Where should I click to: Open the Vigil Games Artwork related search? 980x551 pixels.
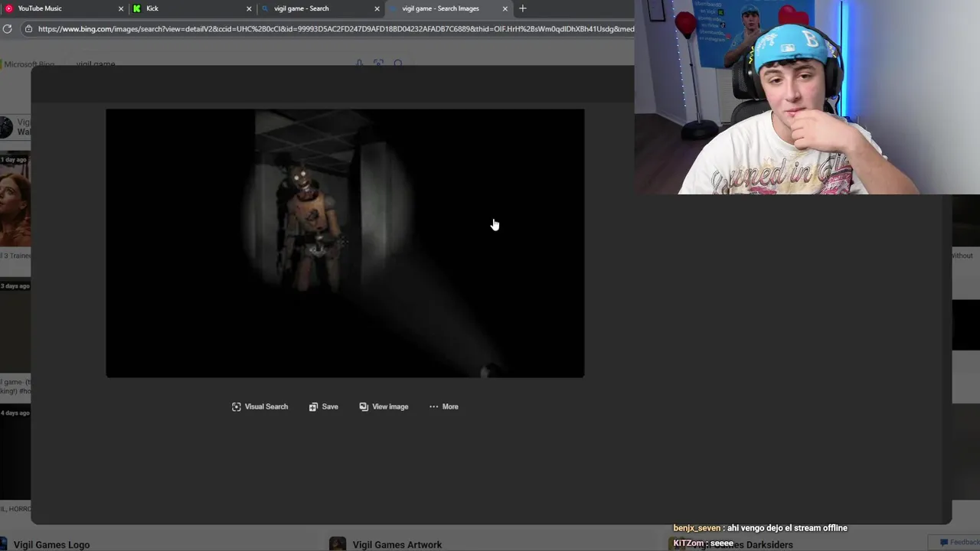[x=397, y=545]
